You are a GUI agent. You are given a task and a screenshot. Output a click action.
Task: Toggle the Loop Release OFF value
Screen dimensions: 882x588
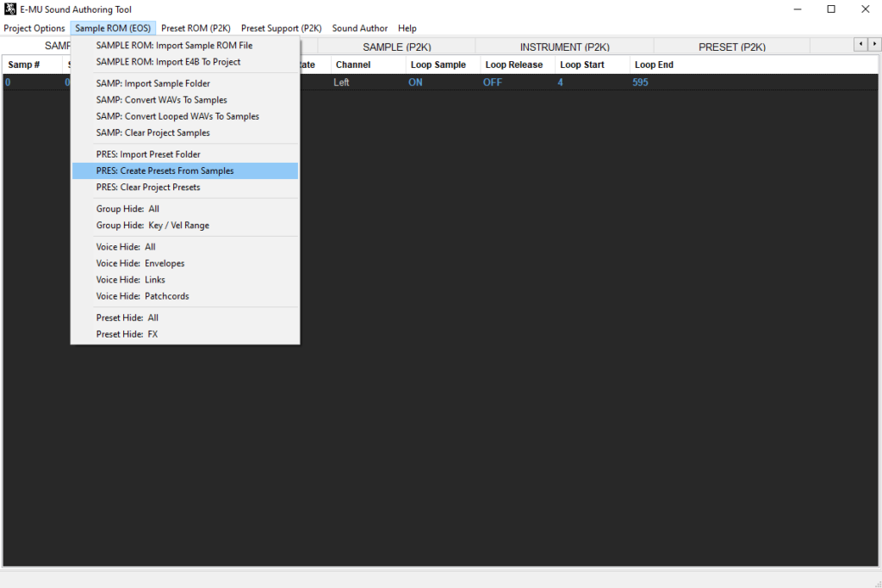[x=492, y=82]
